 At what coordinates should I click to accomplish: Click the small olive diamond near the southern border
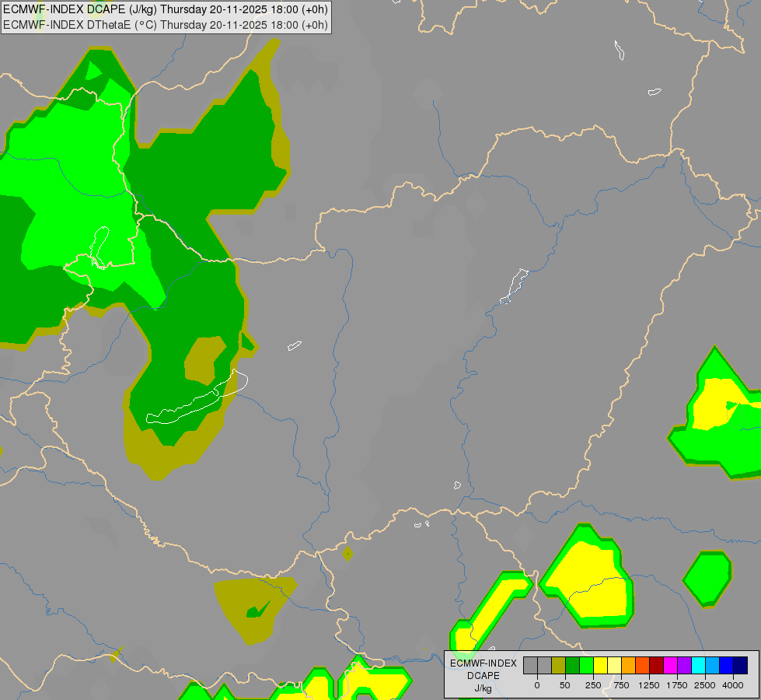click(x=347, y=554)
